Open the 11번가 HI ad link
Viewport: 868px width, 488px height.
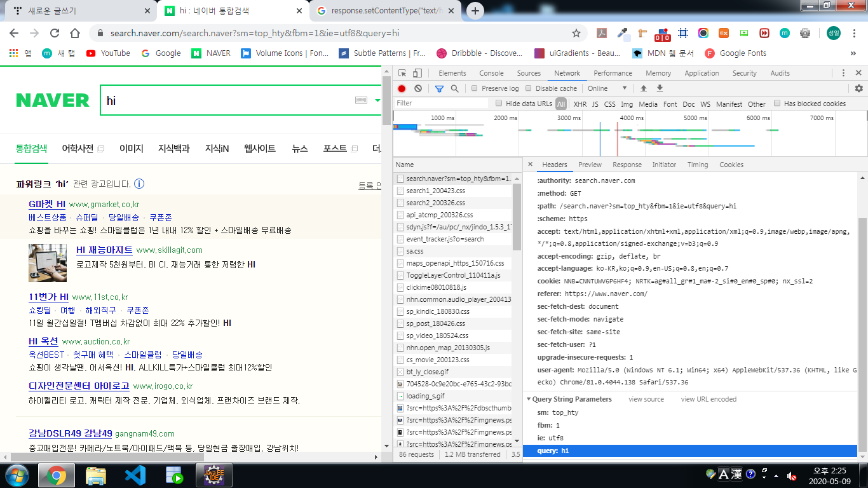point(49,297)
